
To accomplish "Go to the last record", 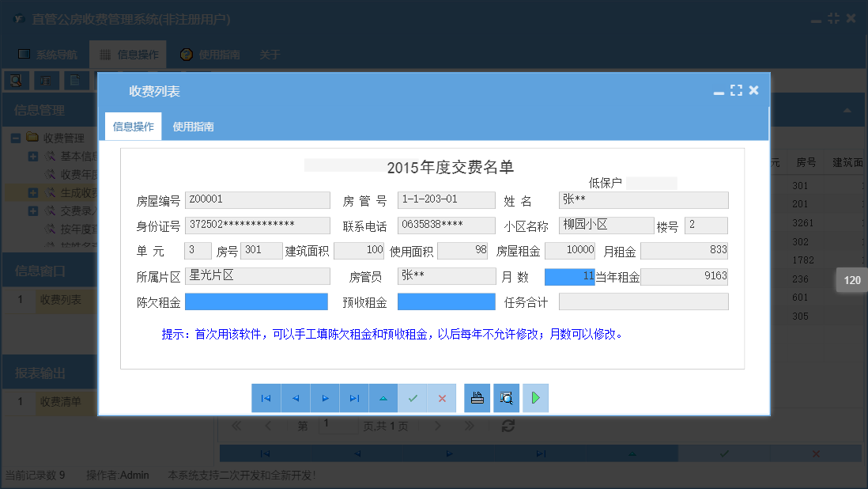I will [x=354, y=398].
